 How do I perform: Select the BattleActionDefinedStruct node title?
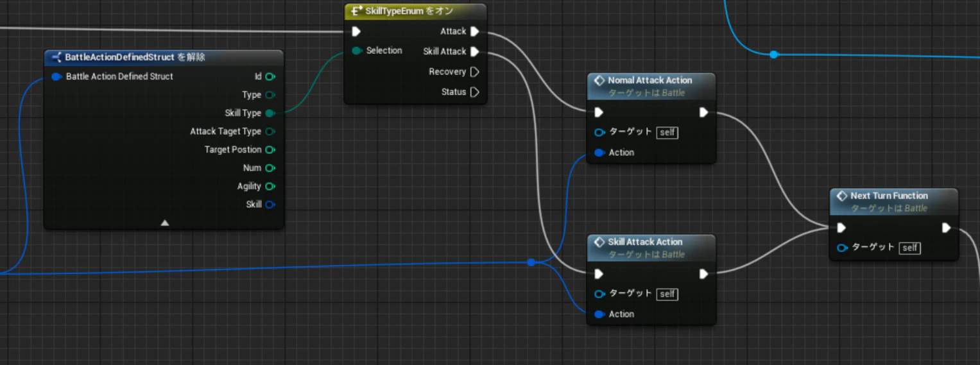(135, 57)
